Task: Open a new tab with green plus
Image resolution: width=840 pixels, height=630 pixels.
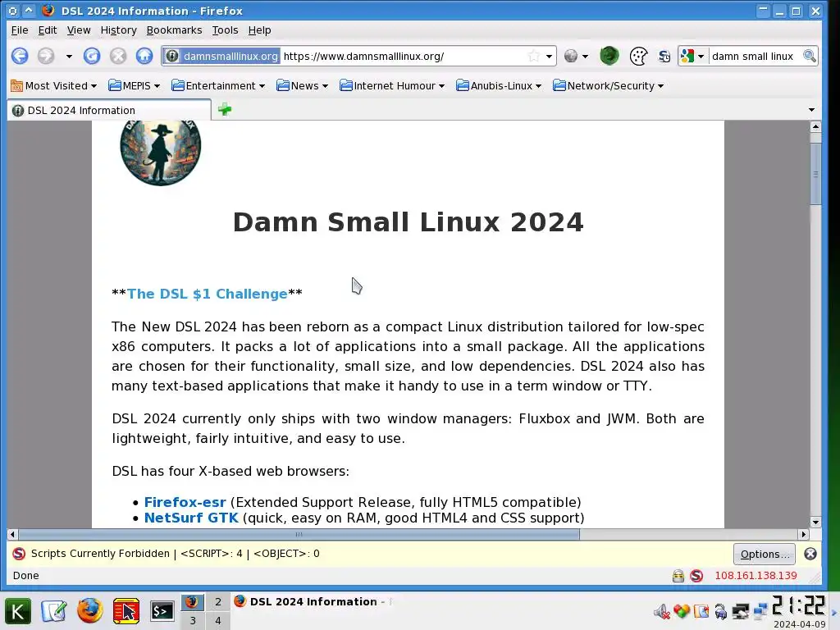Action: pyautogui.click(x=225, y=110)
